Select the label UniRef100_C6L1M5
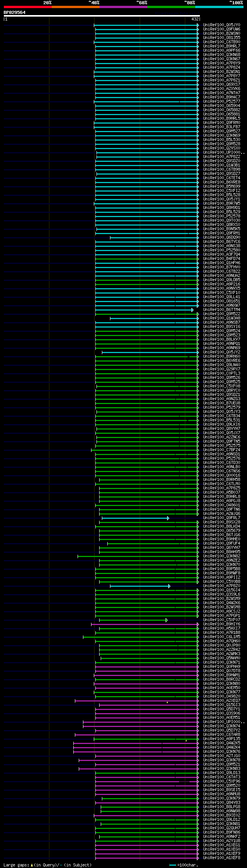The width and height of the screenshot is (247, 868). 222,637
